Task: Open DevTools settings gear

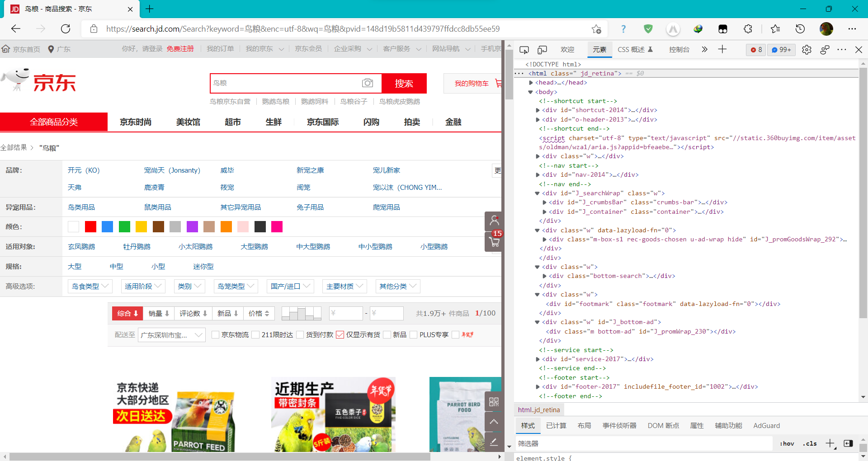Action: coord(807,50)
